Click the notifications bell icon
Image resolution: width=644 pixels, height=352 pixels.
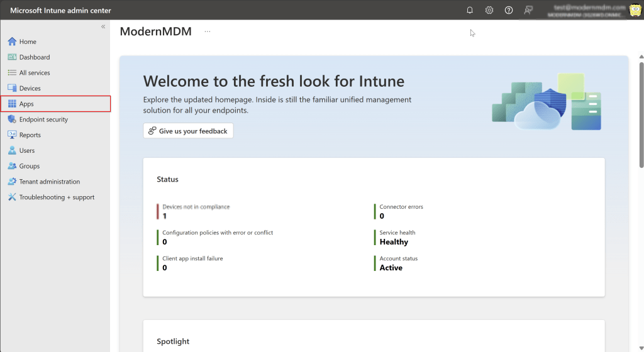pyautogui.click(x=470, y=10)
